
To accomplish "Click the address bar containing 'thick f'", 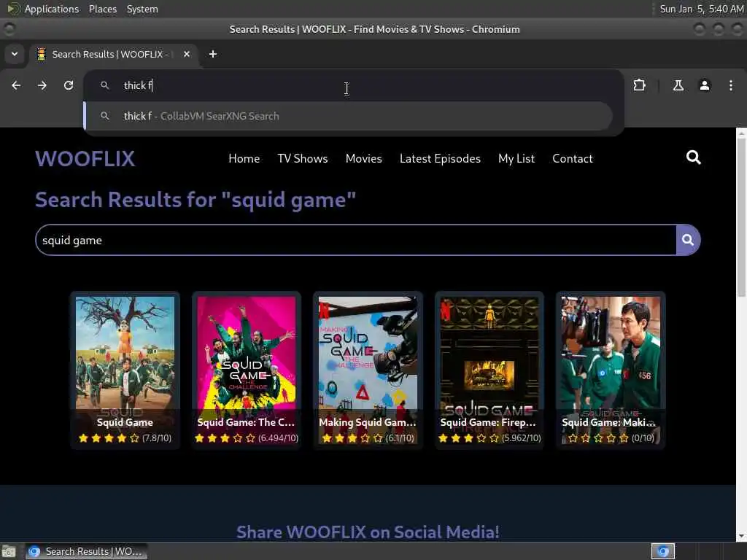I will (x=352, y=85).
